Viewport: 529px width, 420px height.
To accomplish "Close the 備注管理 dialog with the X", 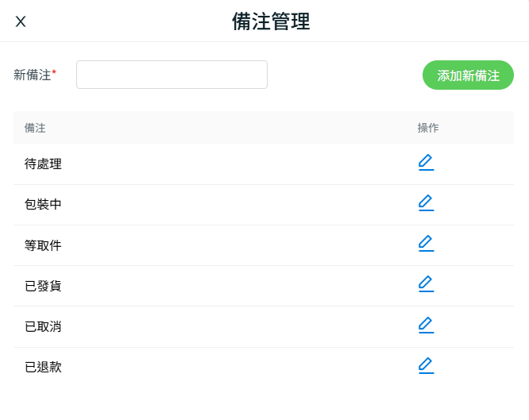I will click(21, 21).
